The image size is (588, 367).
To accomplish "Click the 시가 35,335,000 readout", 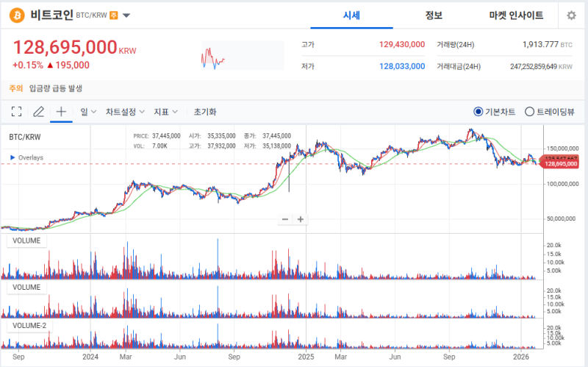I will tap(212, 136).
